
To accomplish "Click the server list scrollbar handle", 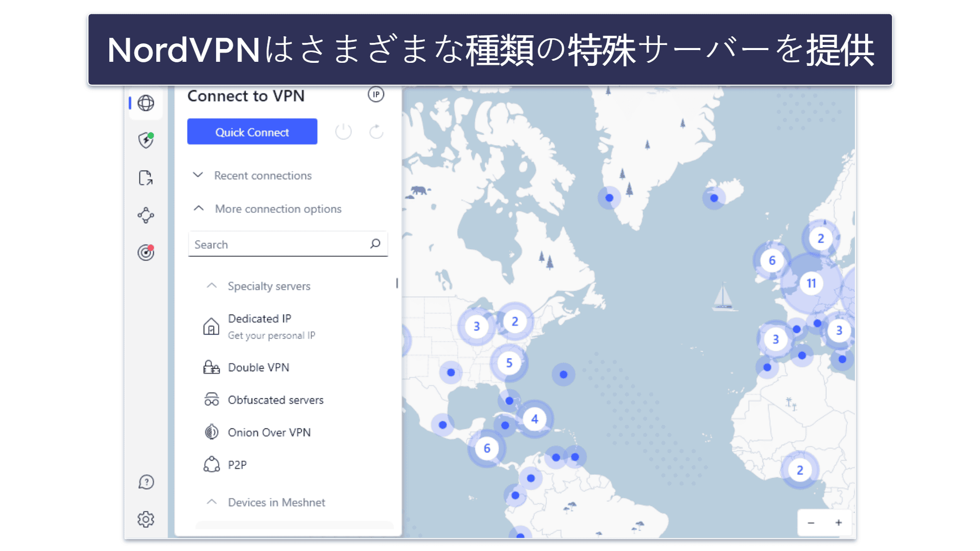I will coord(397,283).
